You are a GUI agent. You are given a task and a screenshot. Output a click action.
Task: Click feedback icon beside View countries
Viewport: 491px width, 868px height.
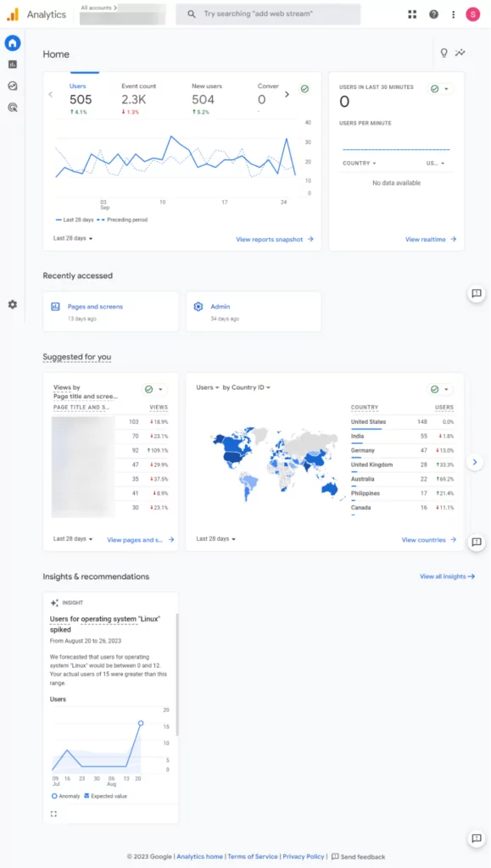pos(476,542)
